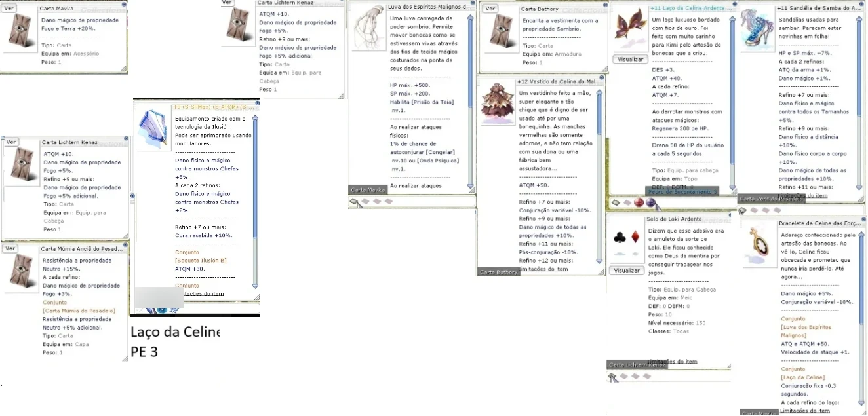Click Visualizar in Selo de Loki Ardente window
The image size is (868, 416).
click(627, 270)
